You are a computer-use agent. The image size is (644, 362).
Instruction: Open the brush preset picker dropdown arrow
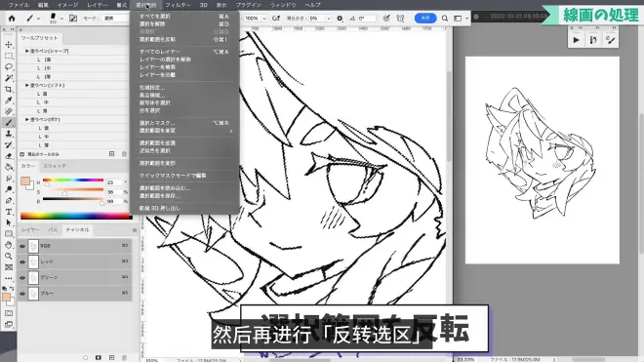[x=62, y=19]
